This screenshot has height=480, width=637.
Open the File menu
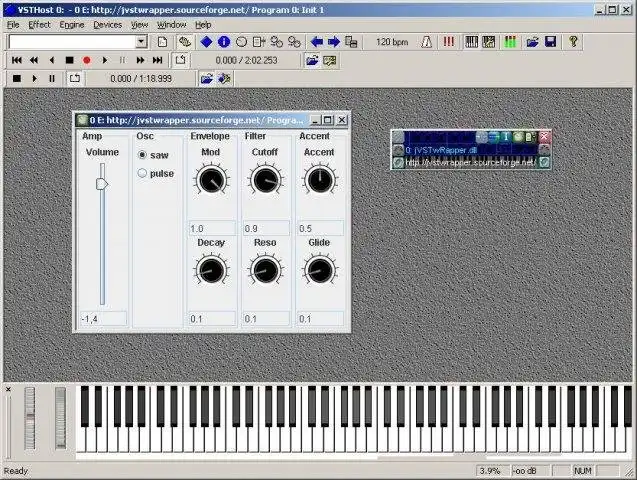tap(13, 25)
